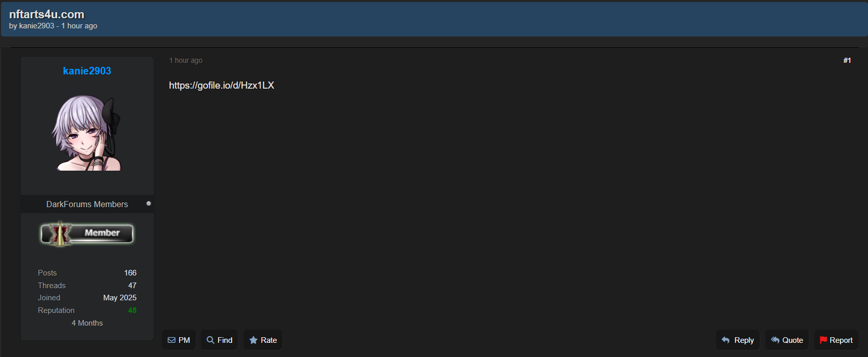This screenshot has width=868, height=357.
Task: Click the offline status dot
Action: click(149, 204)
